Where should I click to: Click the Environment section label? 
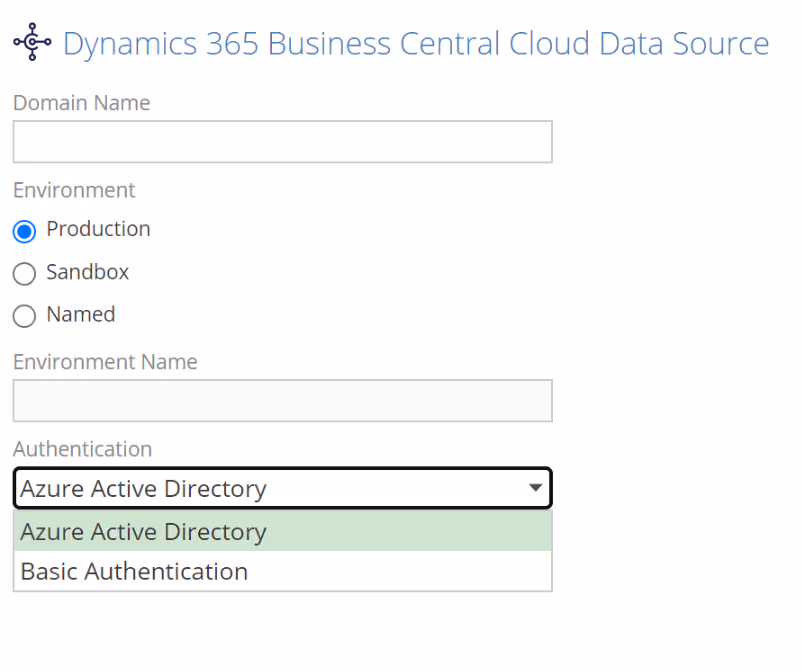[x=74, y=190]
